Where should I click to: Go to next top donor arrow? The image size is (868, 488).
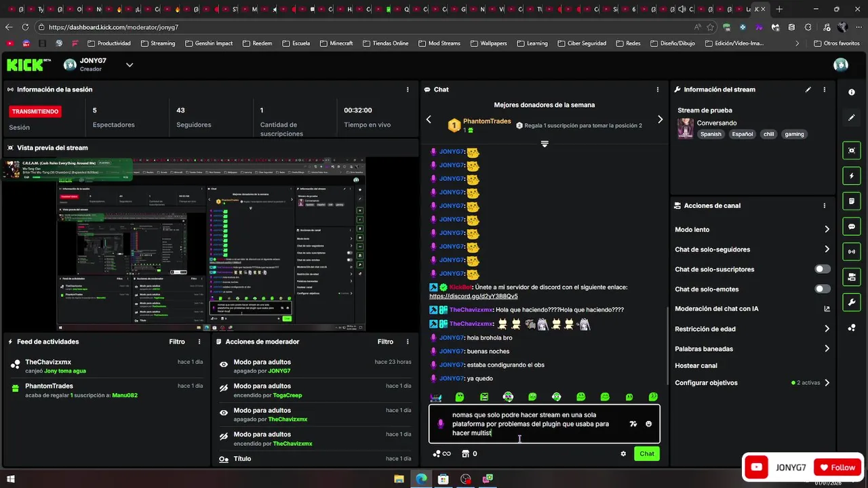click(x=660, y=119)
